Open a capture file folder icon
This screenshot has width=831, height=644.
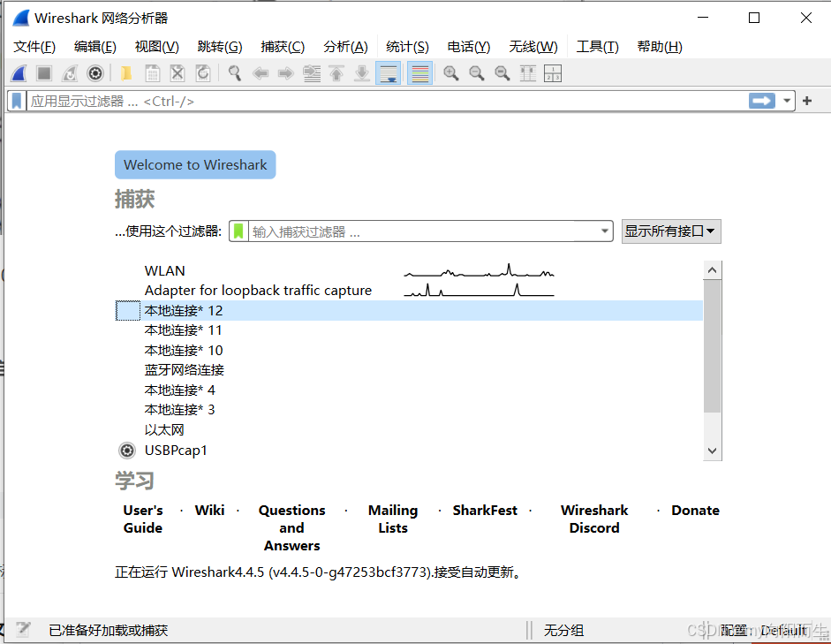point(126,73)
